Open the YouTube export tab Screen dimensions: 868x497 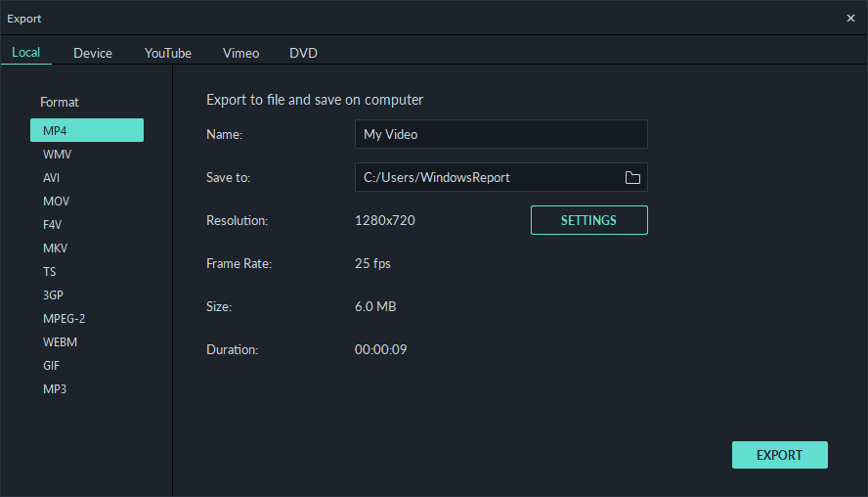(168, 53)
